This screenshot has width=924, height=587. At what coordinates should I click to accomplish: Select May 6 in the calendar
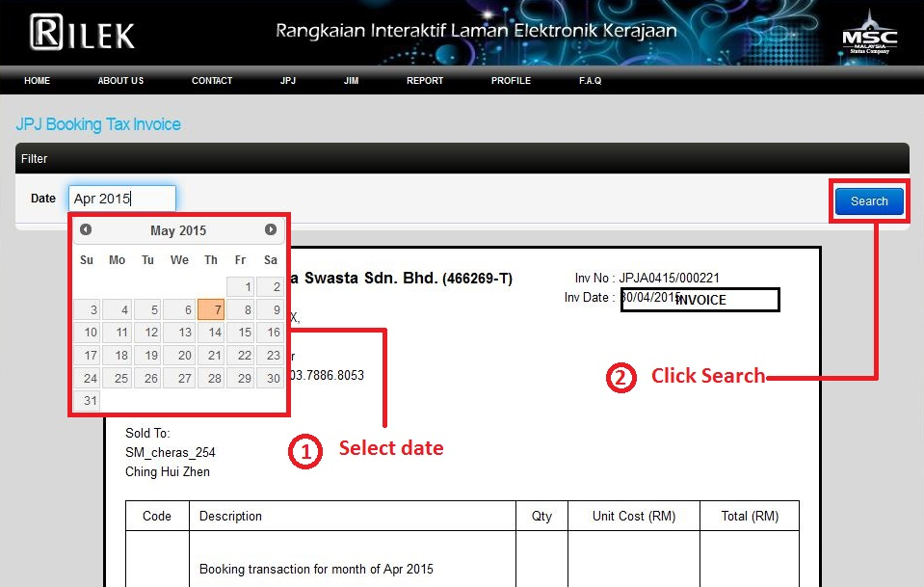[x=179, y=309]
